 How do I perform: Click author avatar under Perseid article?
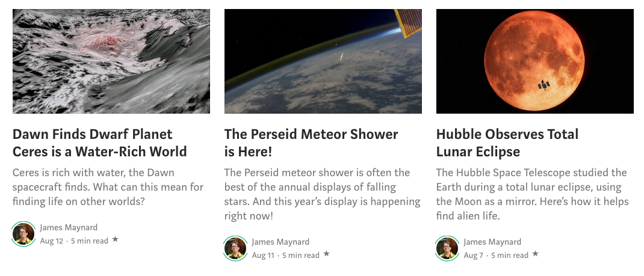click(x=235, y=248)
